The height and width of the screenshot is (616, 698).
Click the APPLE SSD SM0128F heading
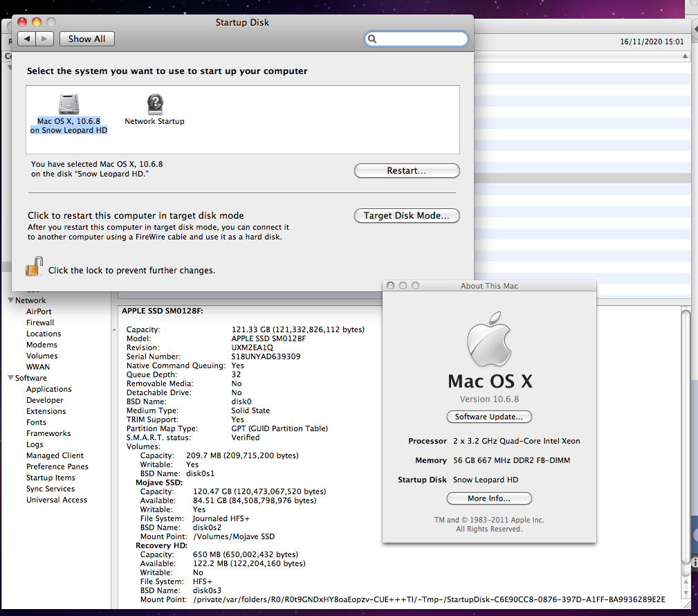point(163,311)
